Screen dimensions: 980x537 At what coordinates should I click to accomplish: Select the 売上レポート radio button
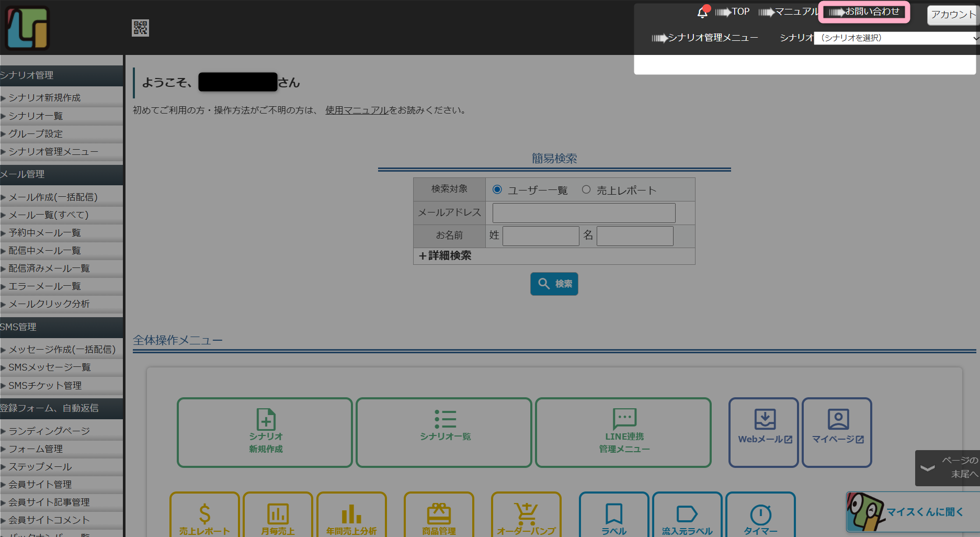586,189
